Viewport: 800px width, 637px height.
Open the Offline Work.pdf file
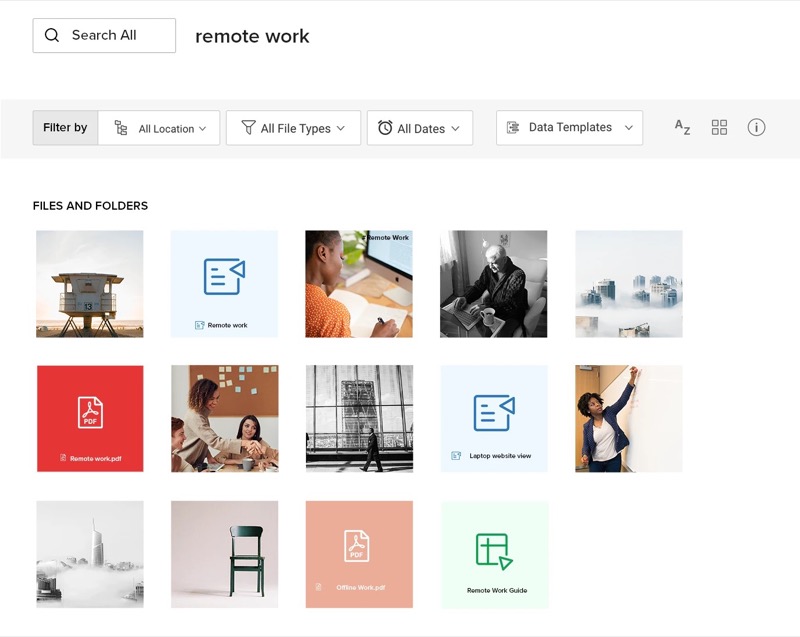coord(359,554)
